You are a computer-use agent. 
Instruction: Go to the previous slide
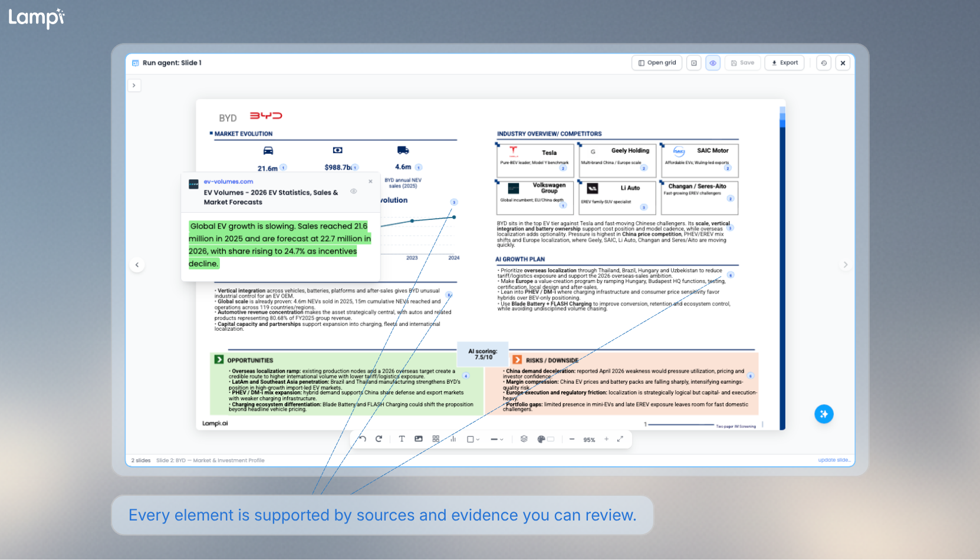(x=137, y=265)
